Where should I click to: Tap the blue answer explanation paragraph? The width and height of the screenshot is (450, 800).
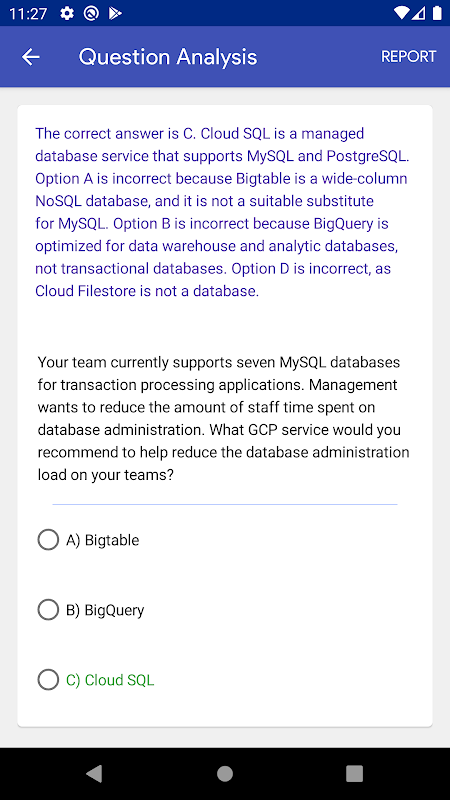[222, 212]
